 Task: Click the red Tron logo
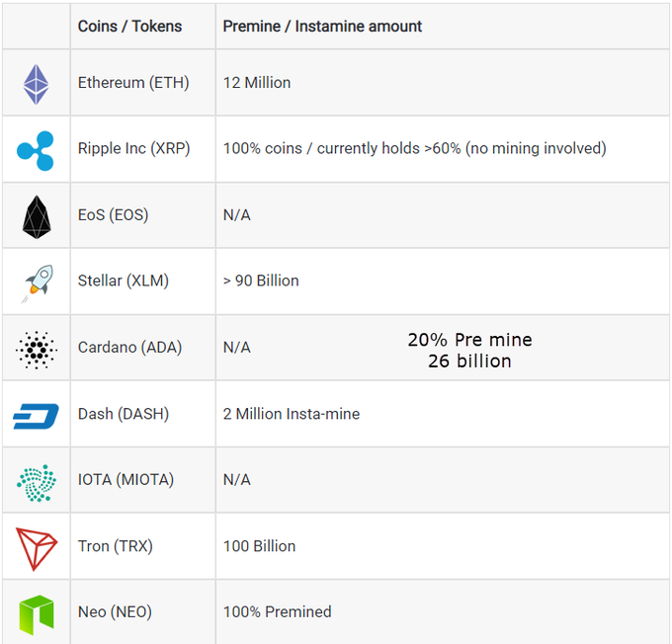click(36, 549)
